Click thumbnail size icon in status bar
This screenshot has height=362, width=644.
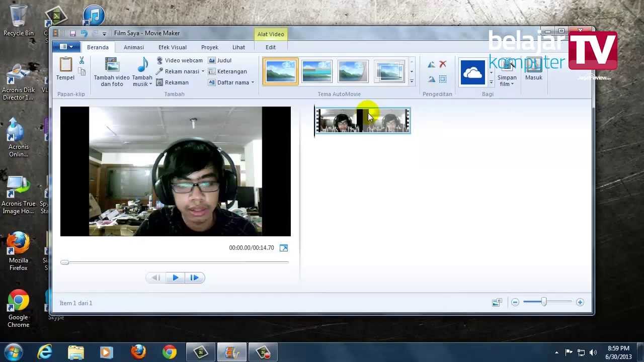[497, 302]
